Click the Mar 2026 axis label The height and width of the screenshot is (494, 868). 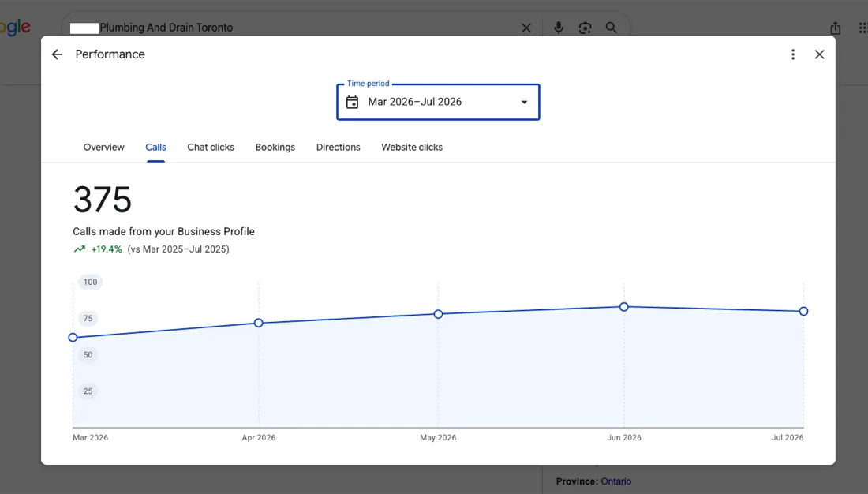coord(90,437)
